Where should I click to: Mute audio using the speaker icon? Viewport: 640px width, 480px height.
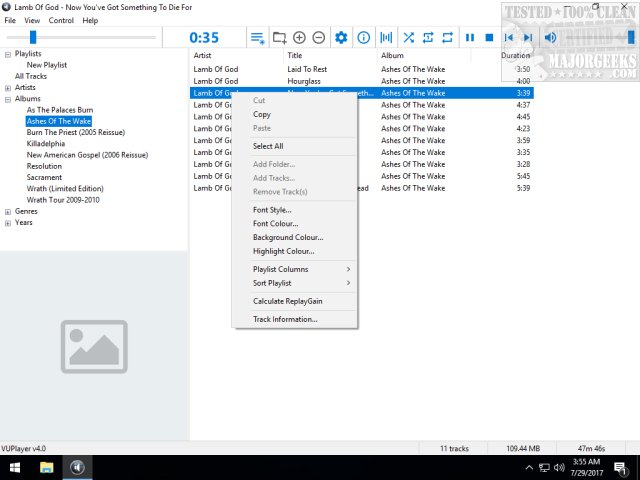(550, 37)
